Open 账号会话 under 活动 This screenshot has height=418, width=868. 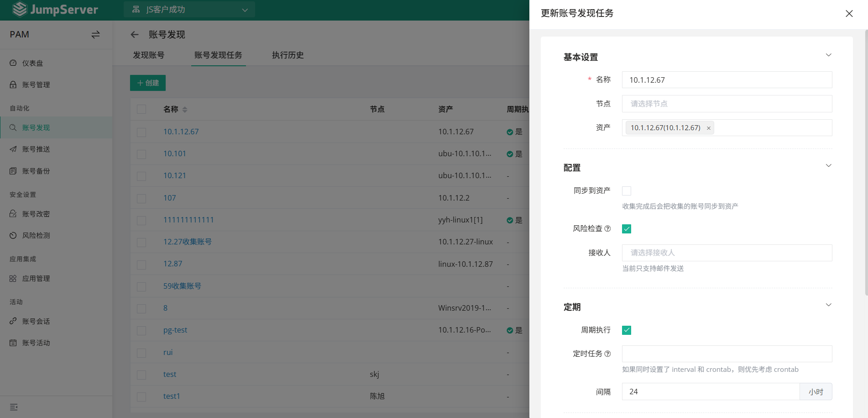36,321
